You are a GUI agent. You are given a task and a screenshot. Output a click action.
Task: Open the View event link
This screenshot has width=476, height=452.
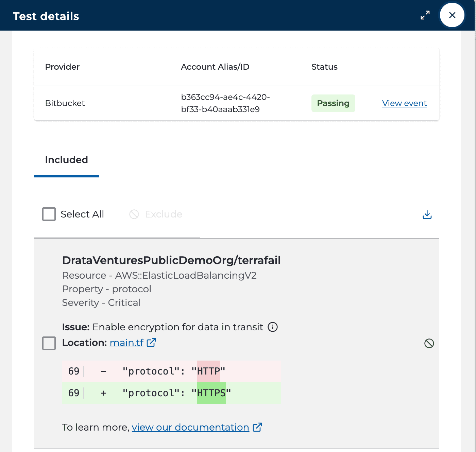tap(404, 103)
